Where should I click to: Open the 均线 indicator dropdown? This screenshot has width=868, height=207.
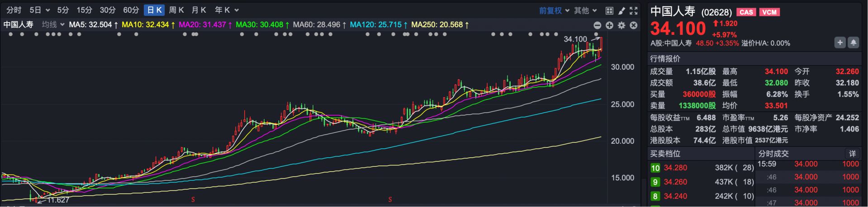point(53,24)
